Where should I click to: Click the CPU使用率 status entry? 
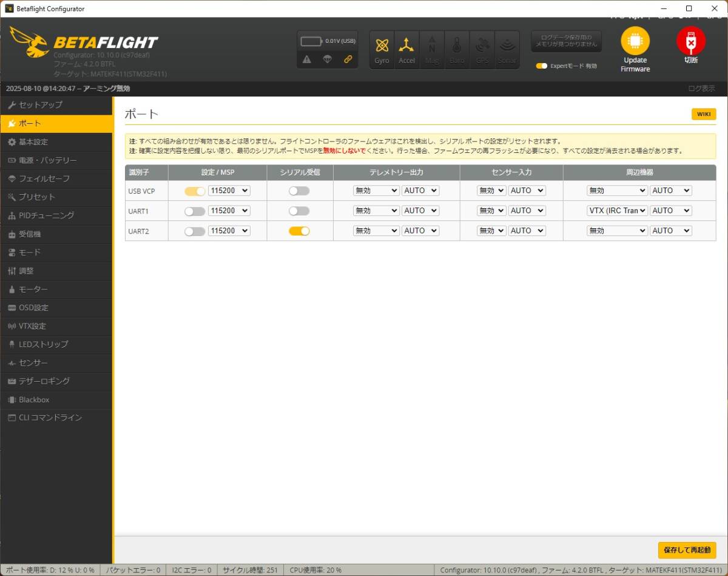[x=315, y=570]
